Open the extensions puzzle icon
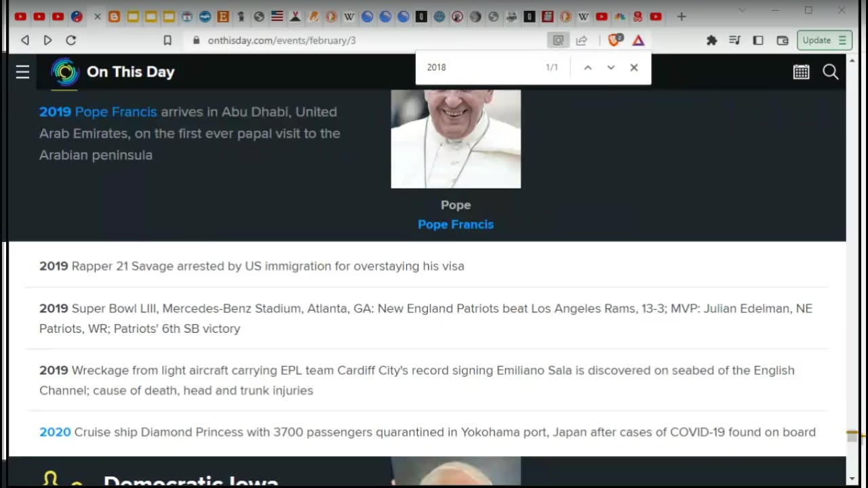Screen dimensions: 868x488 711,40
